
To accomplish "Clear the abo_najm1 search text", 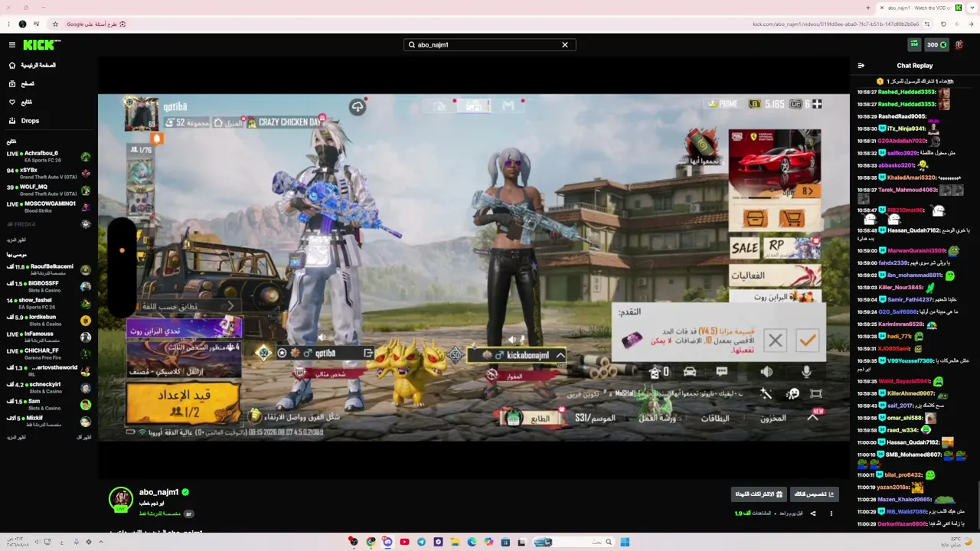I will click(x=565, y=45).
